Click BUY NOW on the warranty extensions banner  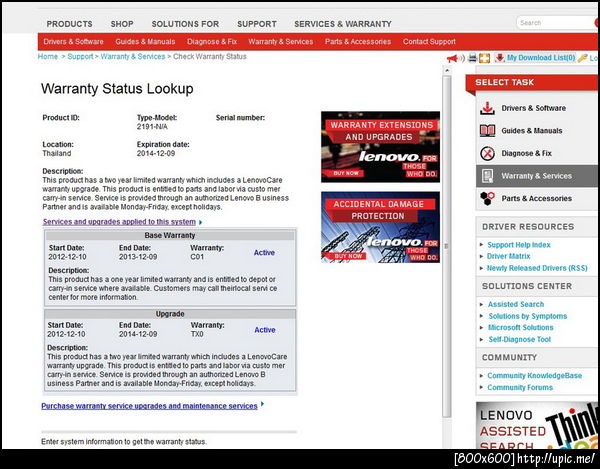346,173
